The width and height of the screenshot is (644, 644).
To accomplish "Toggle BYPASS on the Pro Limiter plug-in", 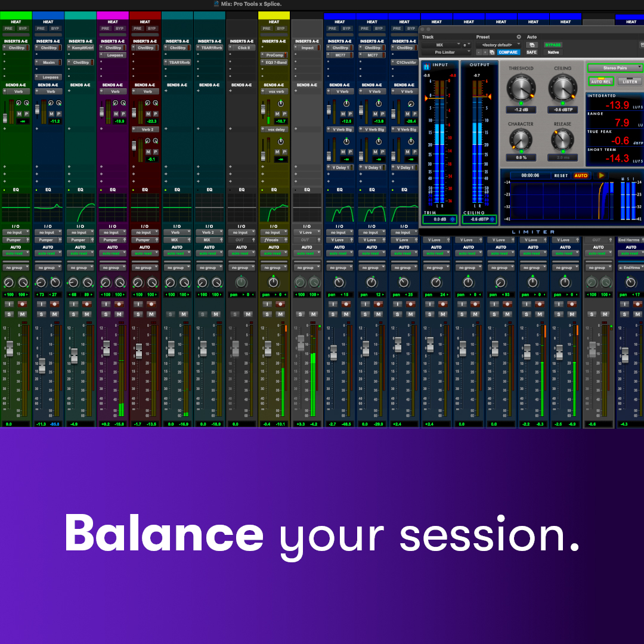I will pos(553,45).
